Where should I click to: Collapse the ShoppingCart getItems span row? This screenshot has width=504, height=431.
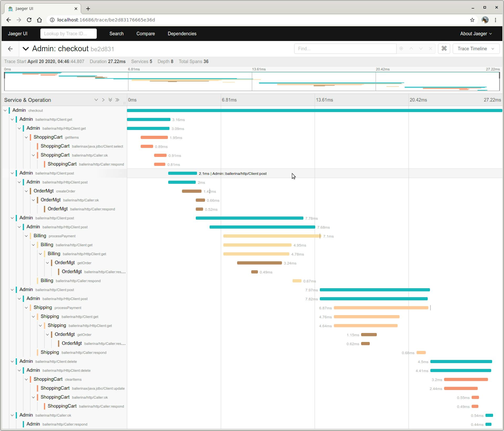point(26,137)
